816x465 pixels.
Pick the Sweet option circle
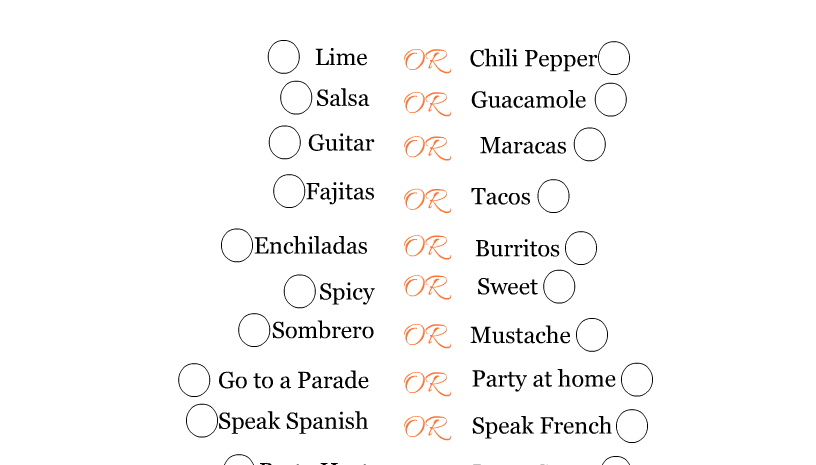[x=559, y=287]
